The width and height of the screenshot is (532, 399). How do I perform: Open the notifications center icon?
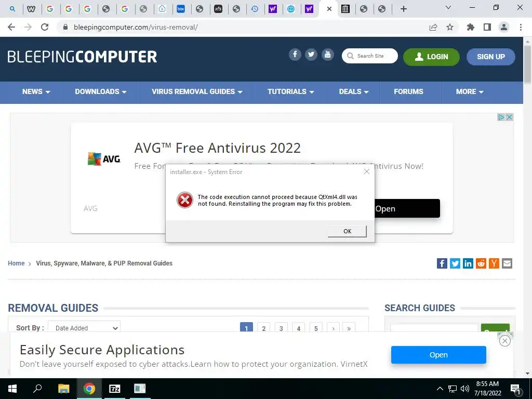click(x=516, y=389)
